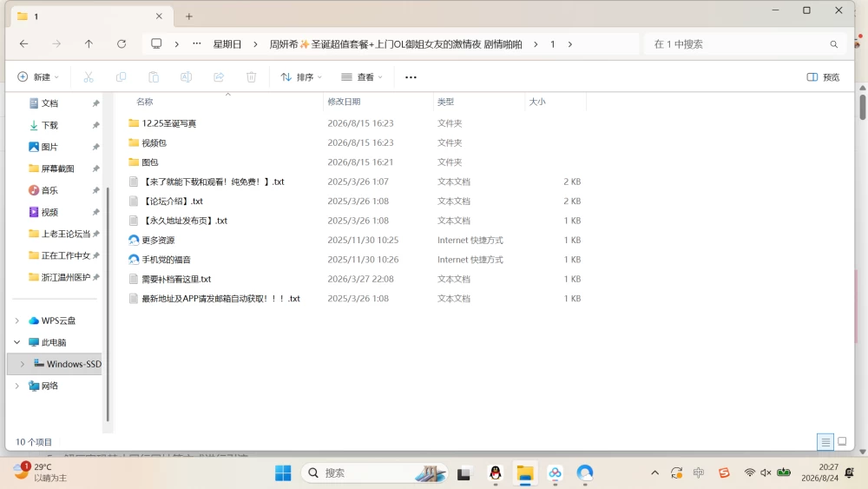Select the 更多资源 Internet shortcut
The image size is (868, 489).
(x=158, y=241)
